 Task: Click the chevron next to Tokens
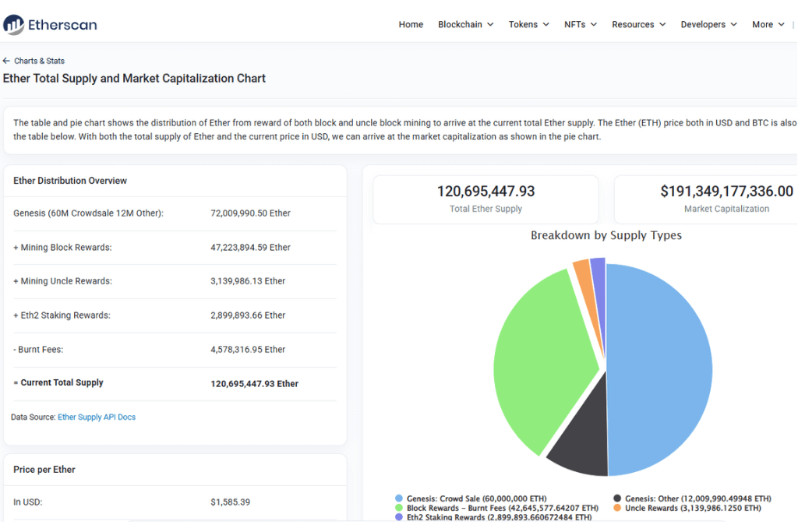tap(546, 24)
